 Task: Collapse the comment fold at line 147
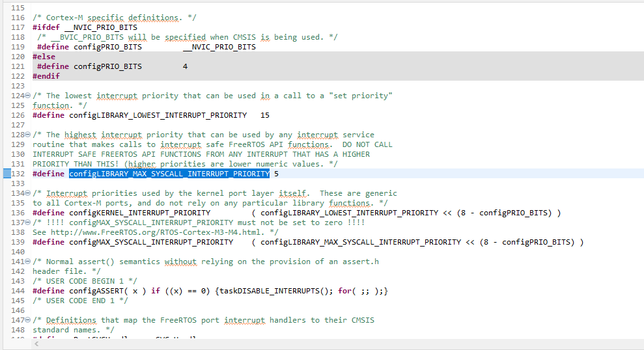coord(27,320)
